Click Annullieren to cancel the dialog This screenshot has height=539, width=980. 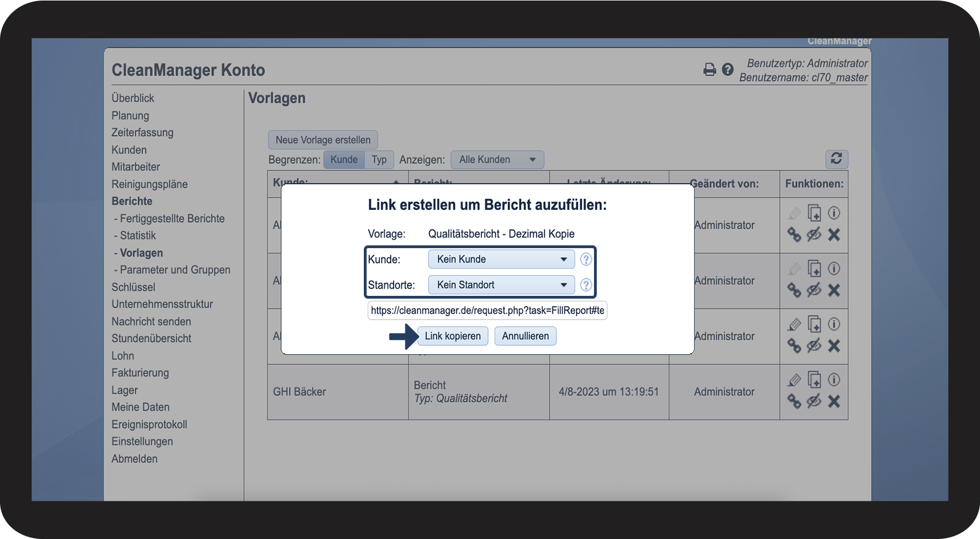point(525,336)
